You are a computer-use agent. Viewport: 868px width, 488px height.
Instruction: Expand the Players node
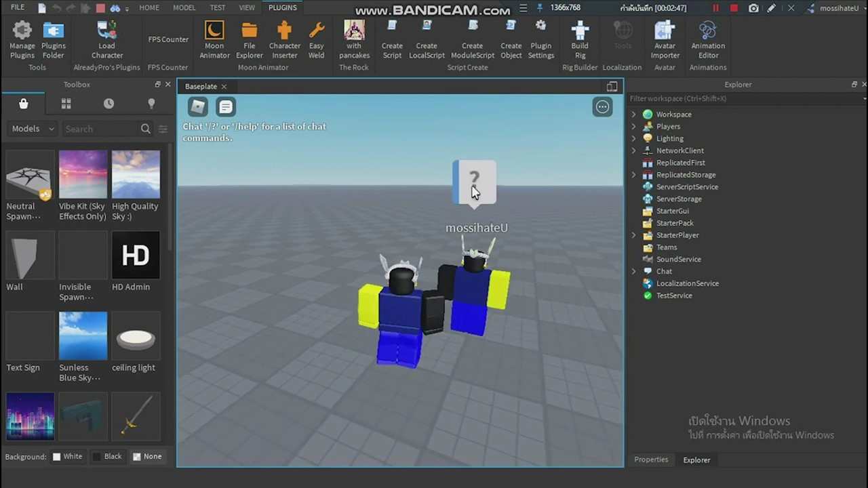click(x=634, y=127)
